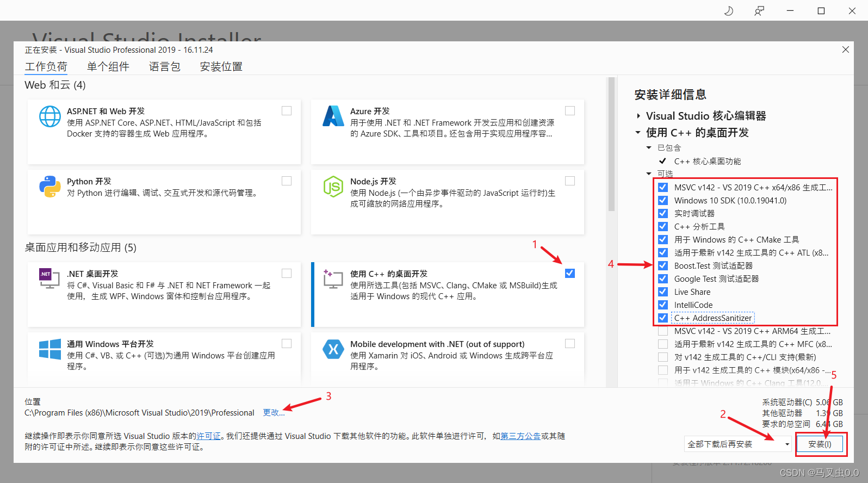Click the Azure development logo icon

333,116
